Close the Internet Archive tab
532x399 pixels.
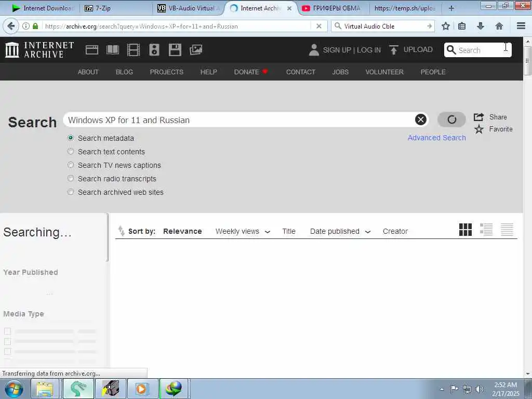point(289,8)
